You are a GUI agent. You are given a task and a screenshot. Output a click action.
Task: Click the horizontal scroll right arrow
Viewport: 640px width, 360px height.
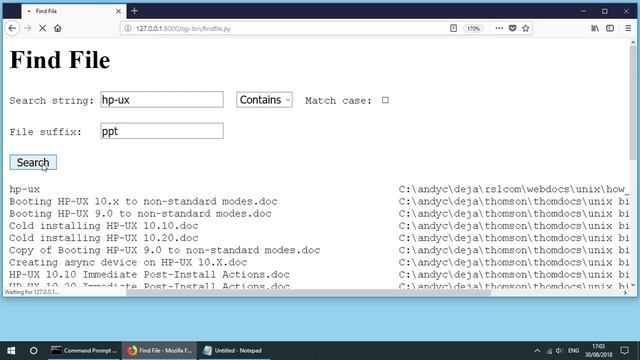(625, 292)
